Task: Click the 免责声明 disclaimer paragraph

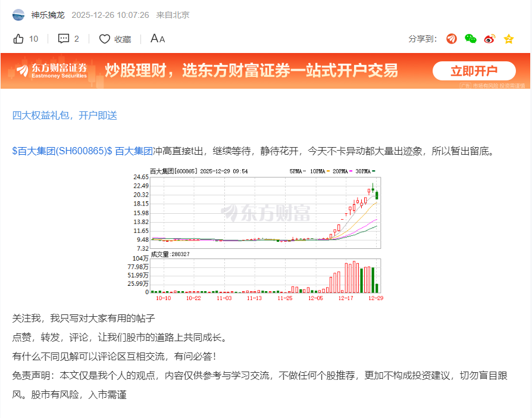Action: (x=260, y=385)
